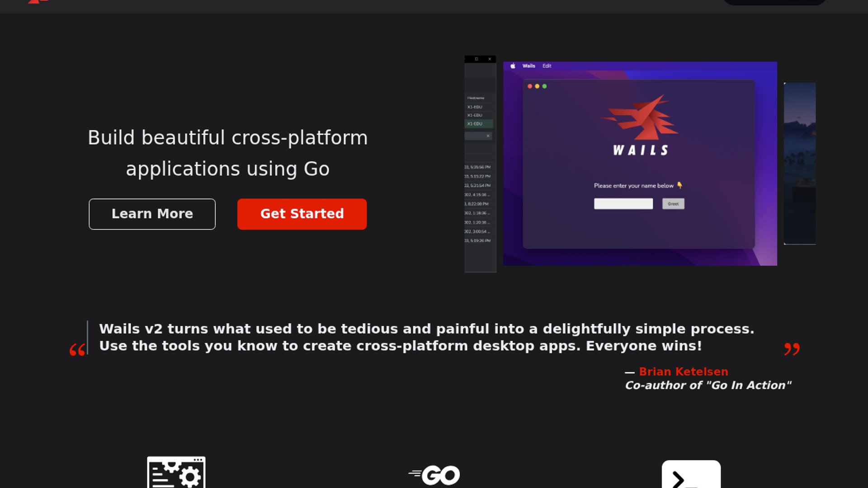868x488 pixels.
Task: Click the Greet button in the screenshot
Action: (x=673, y=204)
